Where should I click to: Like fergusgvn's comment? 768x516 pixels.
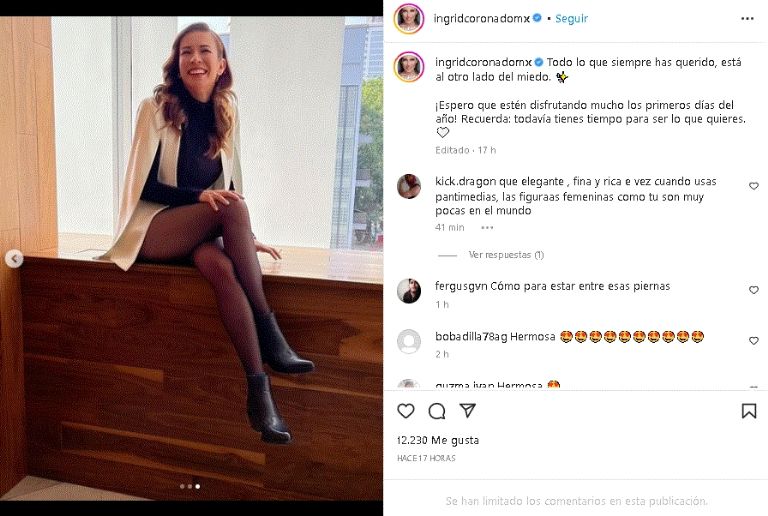click(754, 290)
